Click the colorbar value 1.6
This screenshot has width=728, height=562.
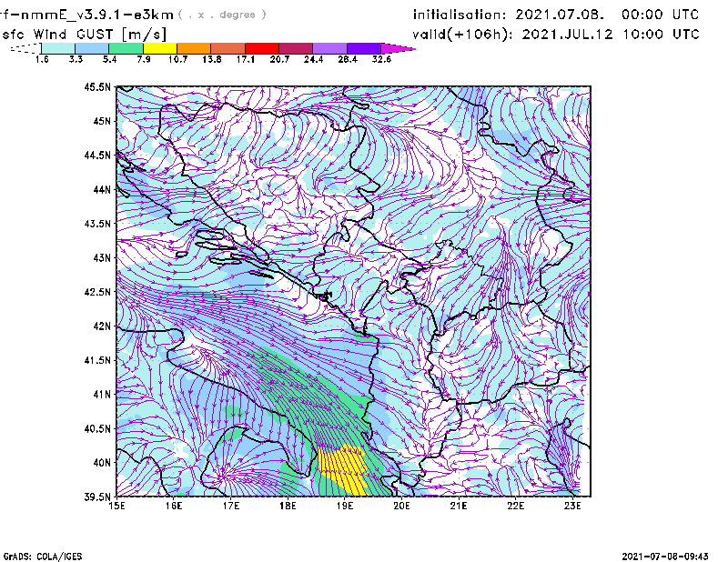[x=42, y=59]
